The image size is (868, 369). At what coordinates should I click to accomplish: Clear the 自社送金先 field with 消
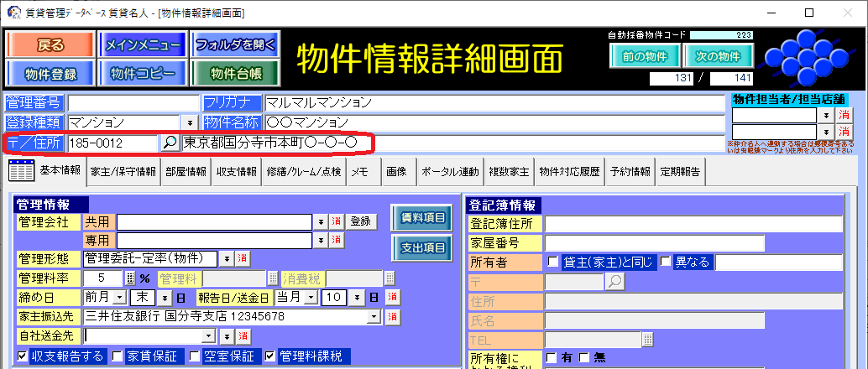tap(243, 335)
